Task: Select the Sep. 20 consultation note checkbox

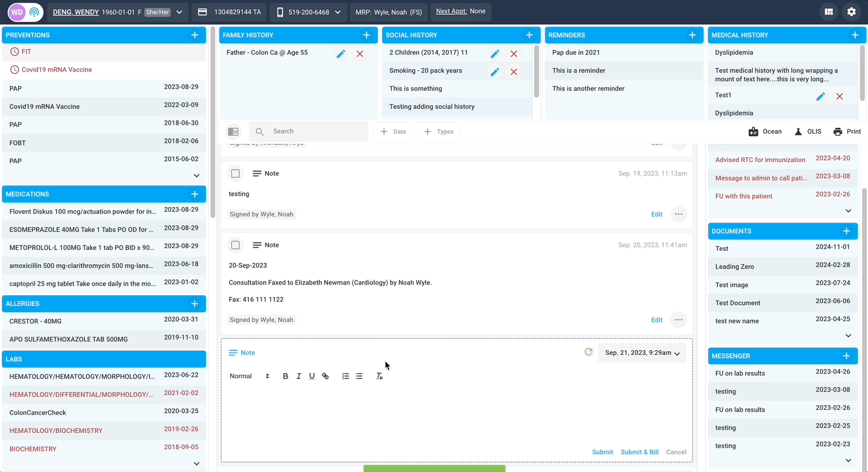Action: [235, 245]
